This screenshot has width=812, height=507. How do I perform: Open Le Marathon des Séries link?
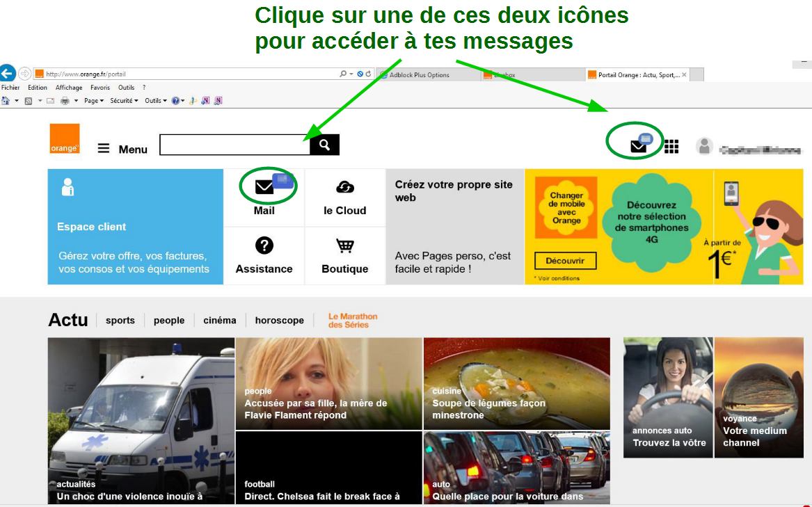point(353,321)
